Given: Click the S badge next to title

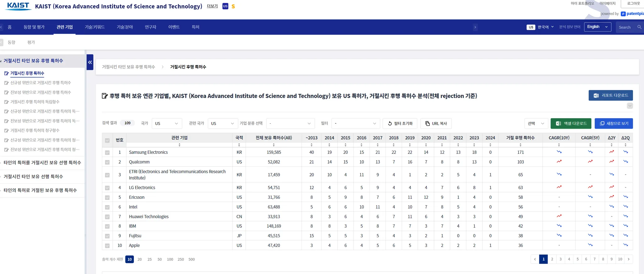Looking at the screenshot, I should [233, 6].
